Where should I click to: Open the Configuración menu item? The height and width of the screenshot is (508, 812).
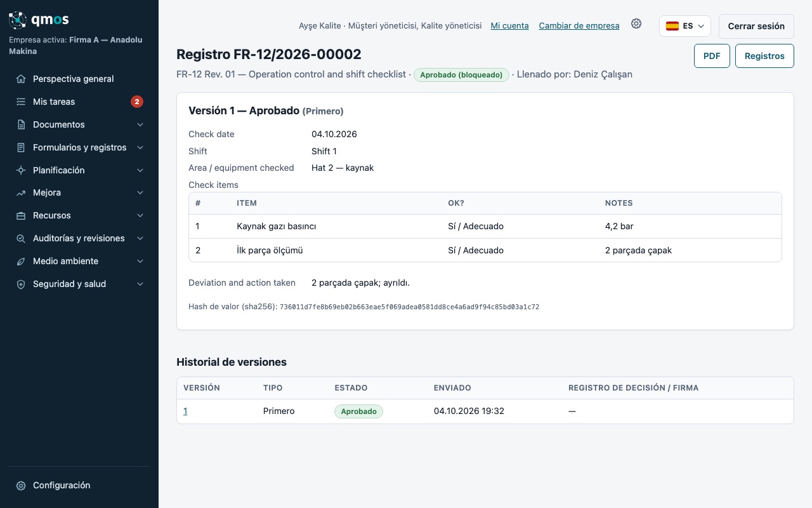[x=79, y=485]
